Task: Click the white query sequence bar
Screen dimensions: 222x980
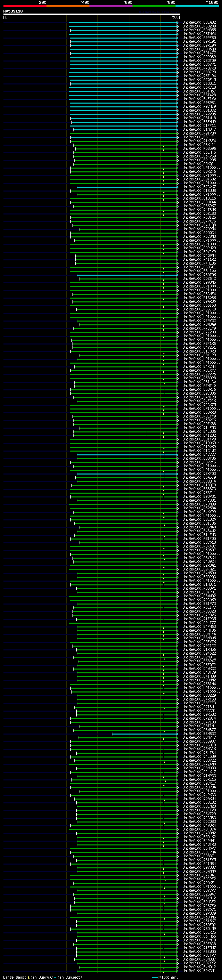Action: (92, 14)
